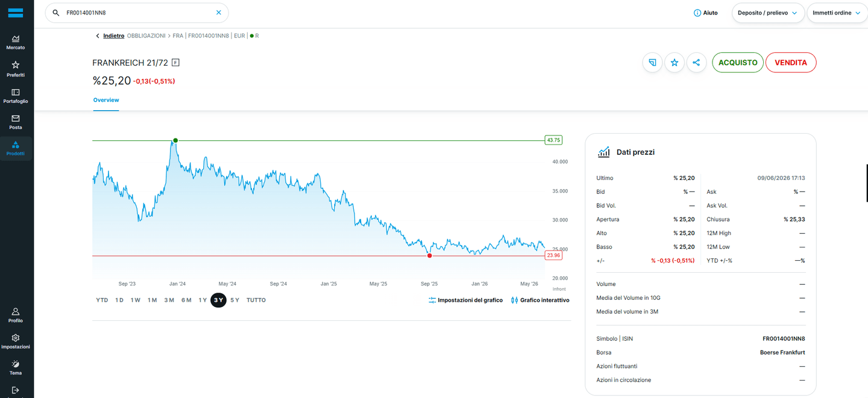Go to Portafoglio in sidebar

16,96
